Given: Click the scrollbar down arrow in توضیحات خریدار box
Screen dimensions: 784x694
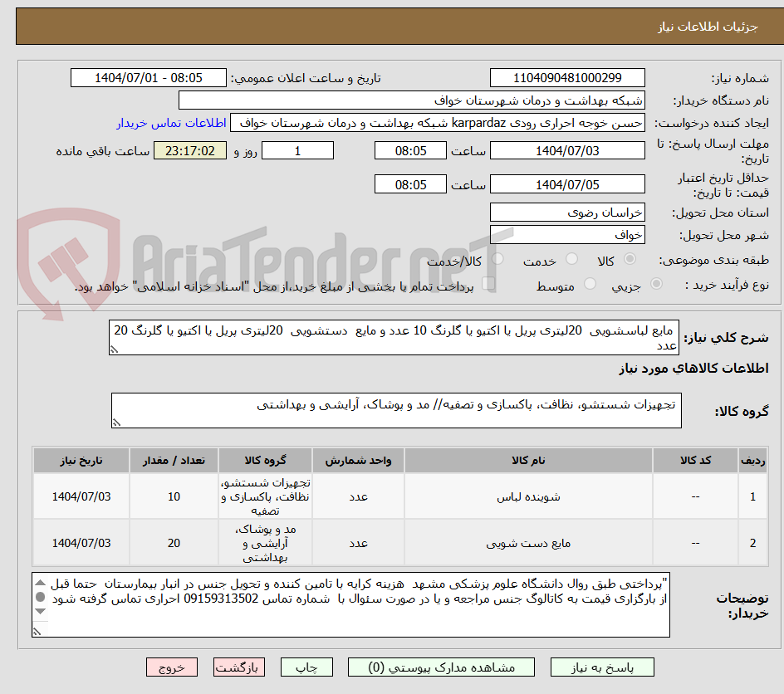Looking at the screenshot, I should pyautogui.click(x=40, y=611).
